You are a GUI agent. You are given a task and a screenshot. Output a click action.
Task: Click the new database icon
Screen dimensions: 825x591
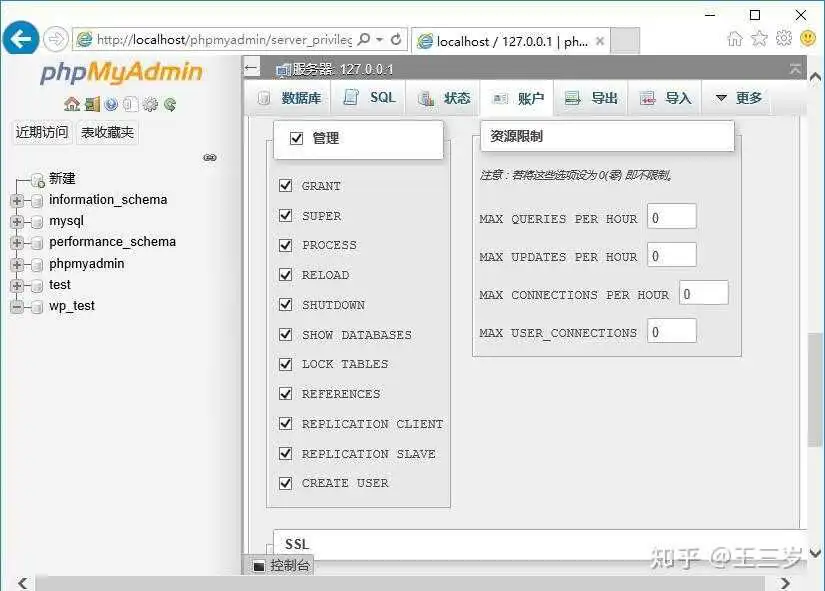pos(37,180)
